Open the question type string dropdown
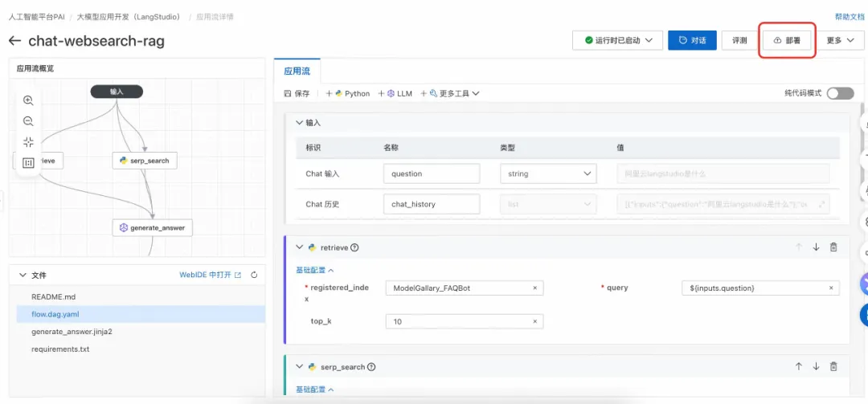This screenshot has width=868, height=404. pos(549,173)
